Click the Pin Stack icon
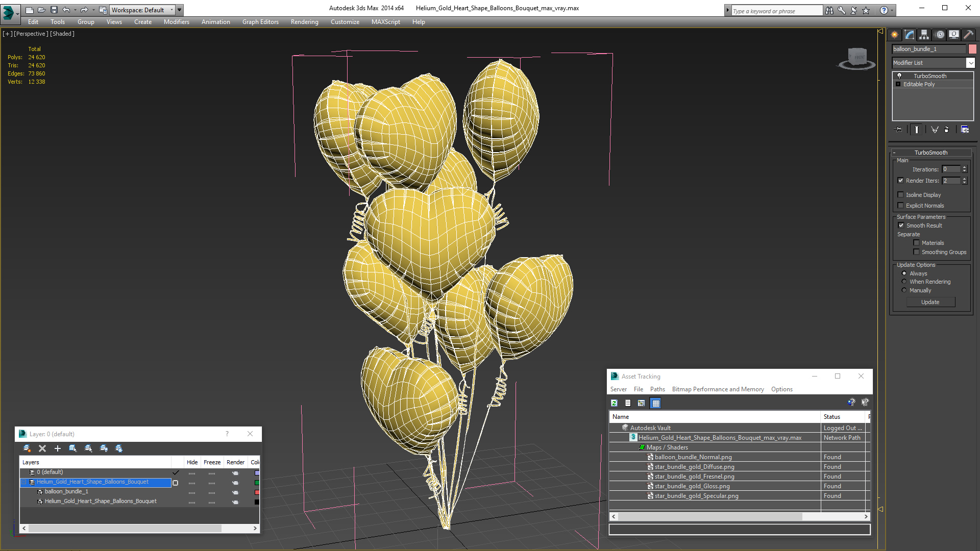 [899, 130]
